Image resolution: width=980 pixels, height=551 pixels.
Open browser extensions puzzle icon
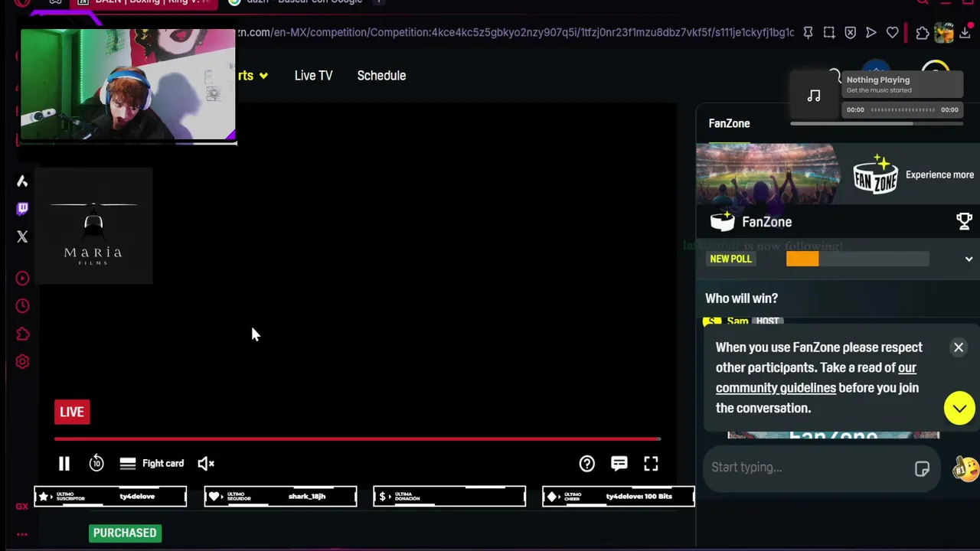923,33
